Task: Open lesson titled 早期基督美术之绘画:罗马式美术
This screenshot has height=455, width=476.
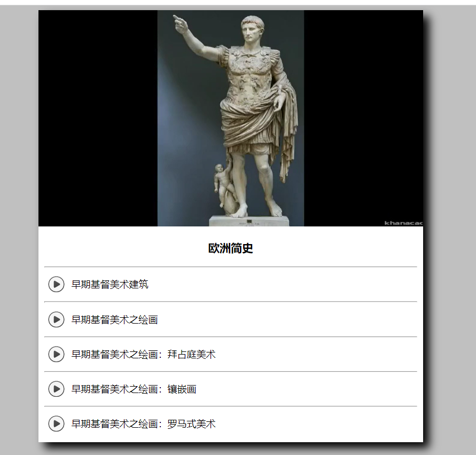Action: click(144, 423)
